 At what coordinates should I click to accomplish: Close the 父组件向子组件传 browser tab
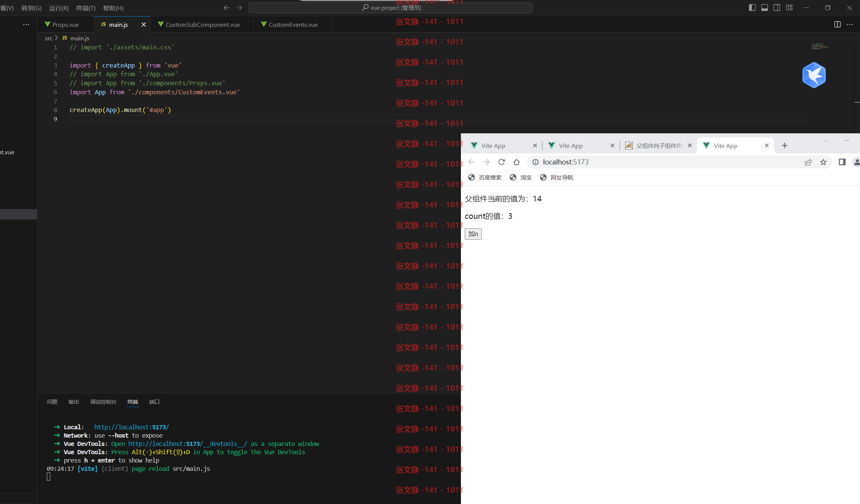pyautogui.click(x=690, y=146)
